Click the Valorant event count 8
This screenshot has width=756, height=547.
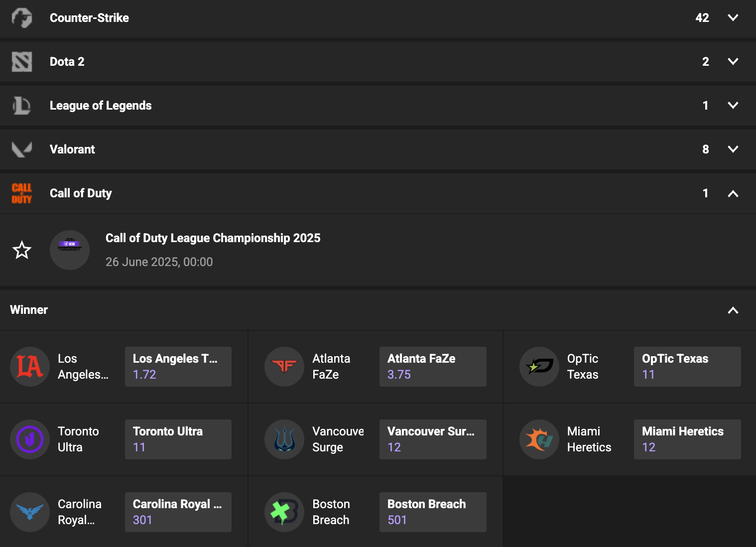point(706,149)
